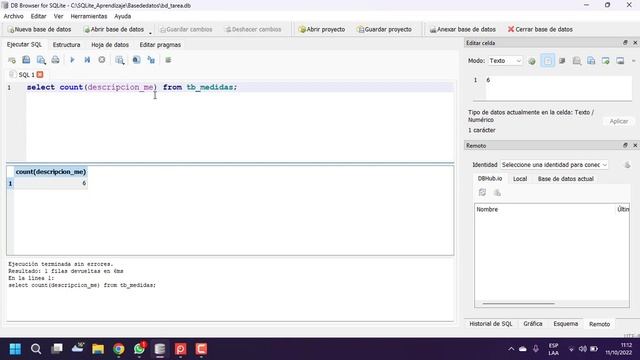The width and height of the screenshot is (640, 360).
Task: Click Guardar cambios button
Action: click(x=186, y=29)
